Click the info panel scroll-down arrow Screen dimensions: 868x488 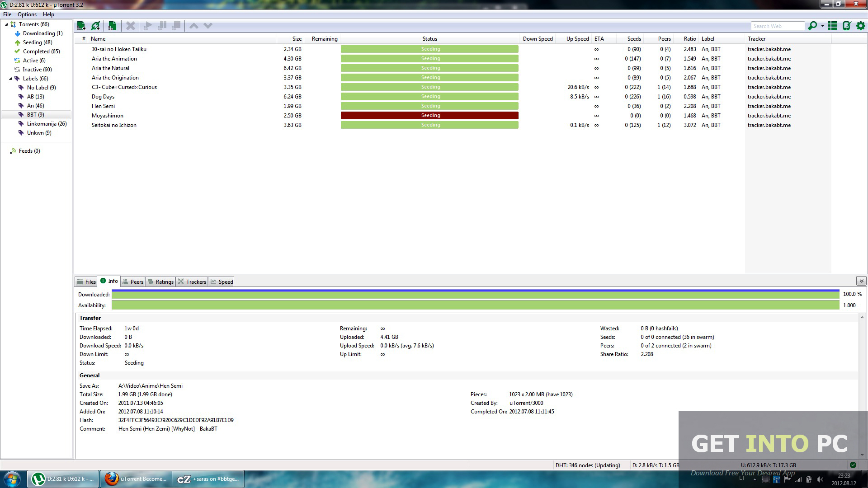[x=862, y=455]
